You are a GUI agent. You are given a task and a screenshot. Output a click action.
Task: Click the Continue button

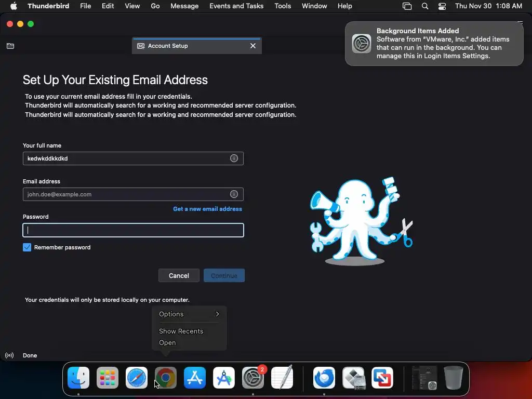[x=224, y=275]
